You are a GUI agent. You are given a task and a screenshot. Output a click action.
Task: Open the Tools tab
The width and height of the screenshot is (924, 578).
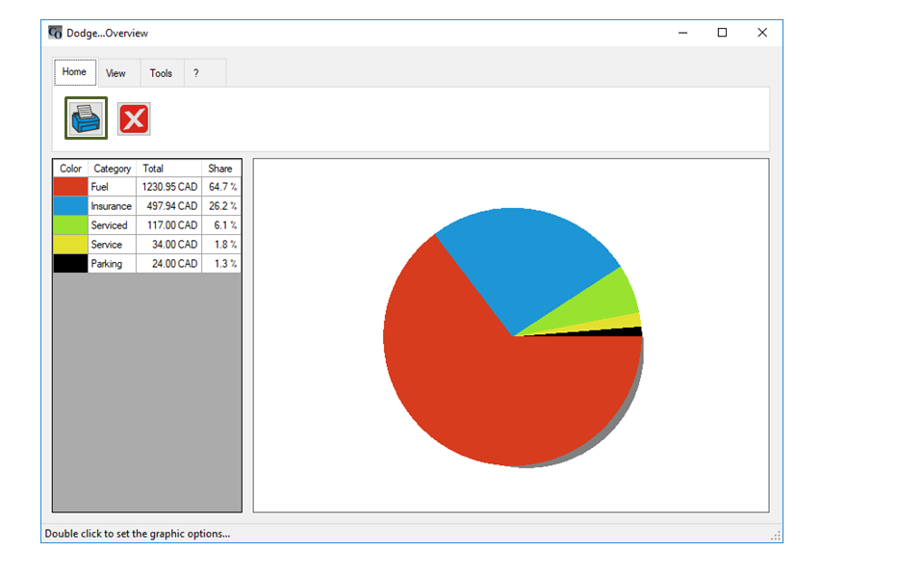tap(161, 73)
